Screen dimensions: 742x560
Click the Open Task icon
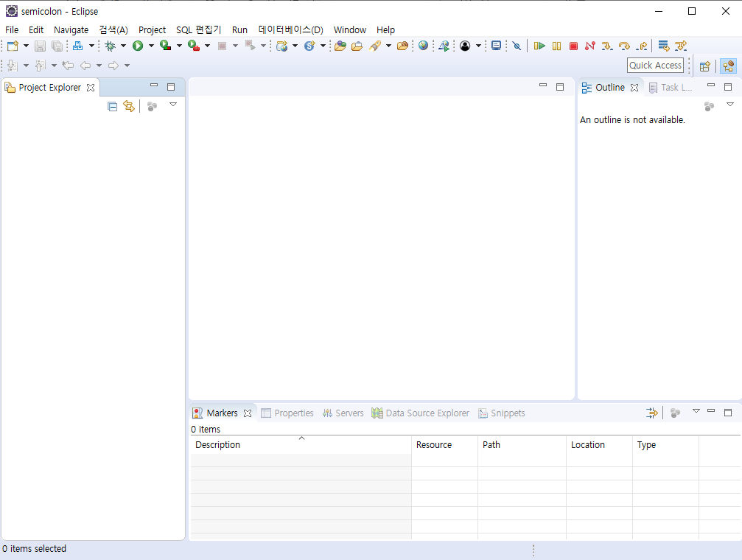[357, 46]
